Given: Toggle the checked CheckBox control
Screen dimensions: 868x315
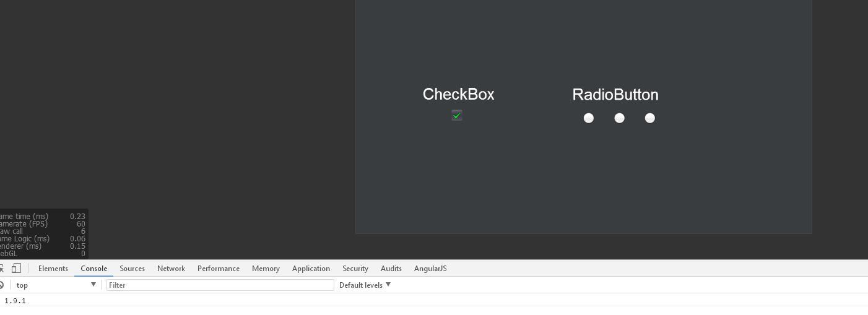Looking at the screenshot, I should (x=457, y=115).
